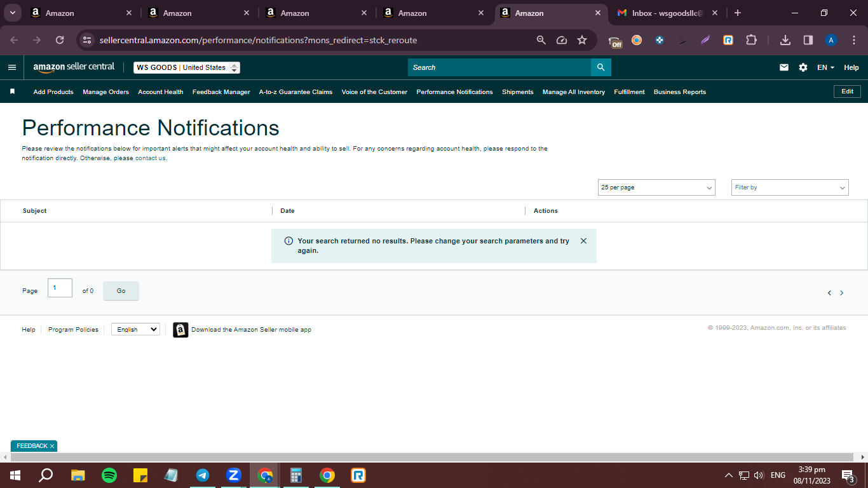
Task: Open Add Products menu item
Action: coord(53,92)
